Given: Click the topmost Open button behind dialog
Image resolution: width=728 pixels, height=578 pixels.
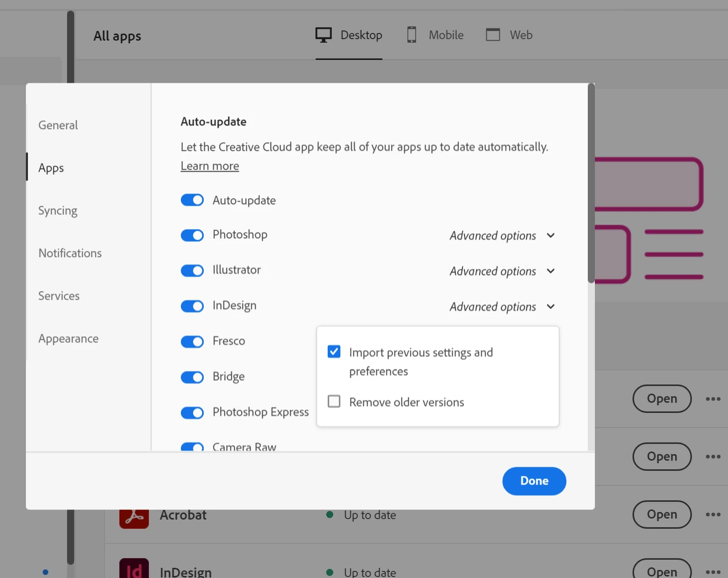Looking at the screenshot, I should (661, 399).
